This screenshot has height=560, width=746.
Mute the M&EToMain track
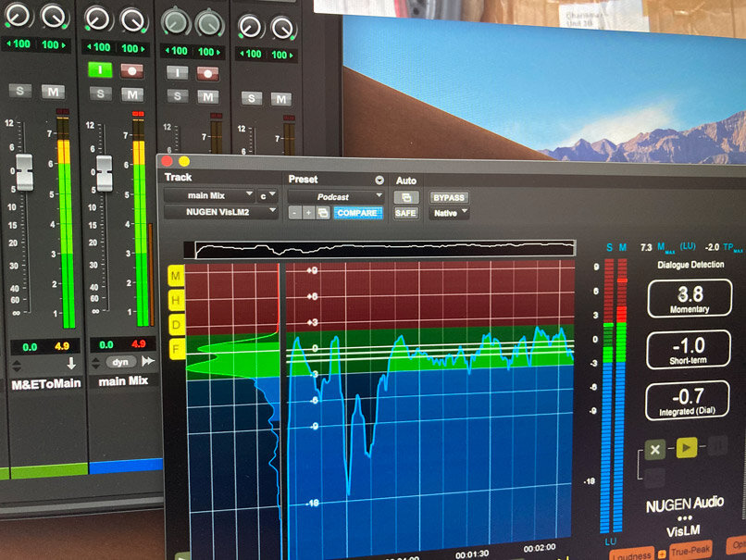[53, 92]
